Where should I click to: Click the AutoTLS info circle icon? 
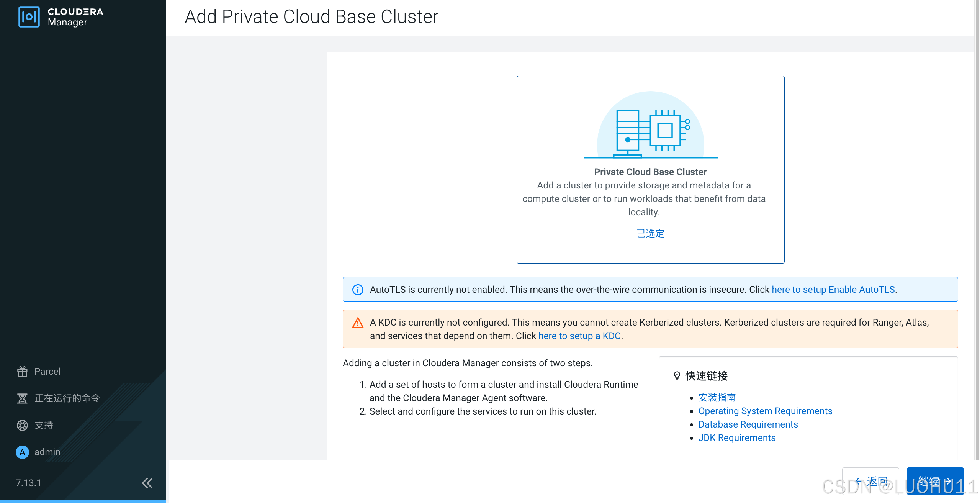(x=357, y=290)
